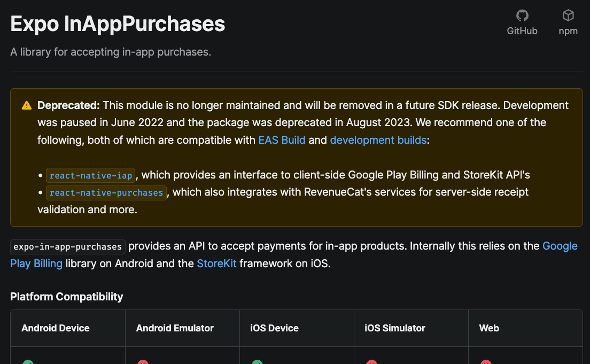Open the npm package icon link
The height and width of the screenshot is (364, 590).
coord(568,22)
